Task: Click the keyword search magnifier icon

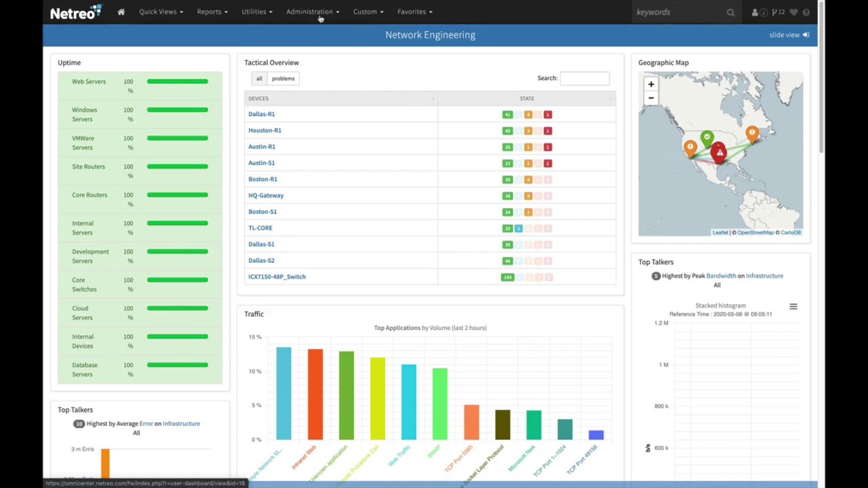Action: click(731, 12)
